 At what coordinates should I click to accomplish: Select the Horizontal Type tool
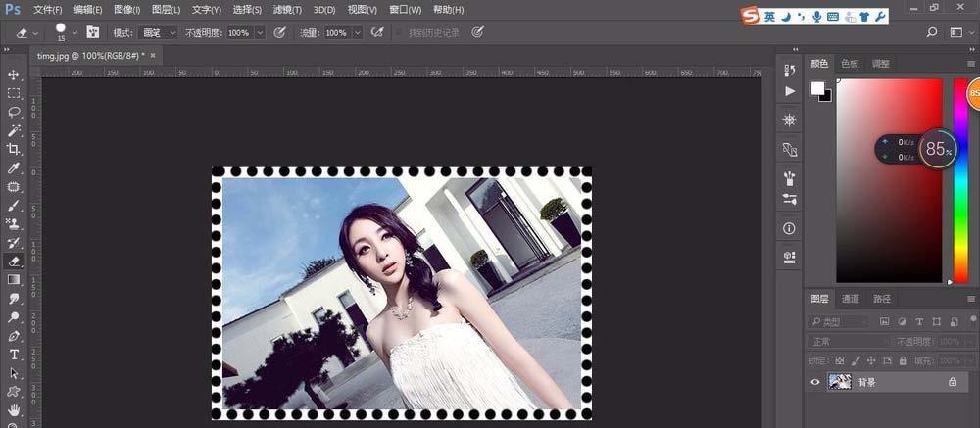coord(14,354)
